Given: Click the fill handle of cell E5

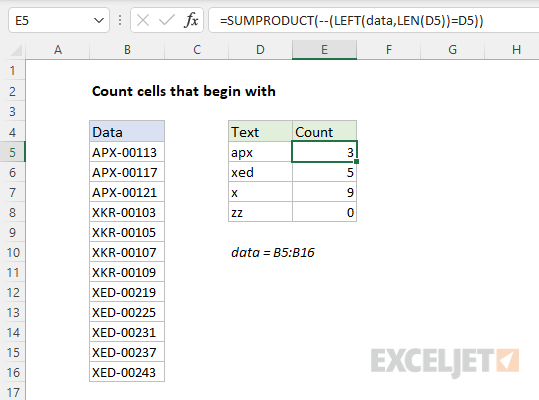Looking at the screenshot, I should (x=356, y=161).
